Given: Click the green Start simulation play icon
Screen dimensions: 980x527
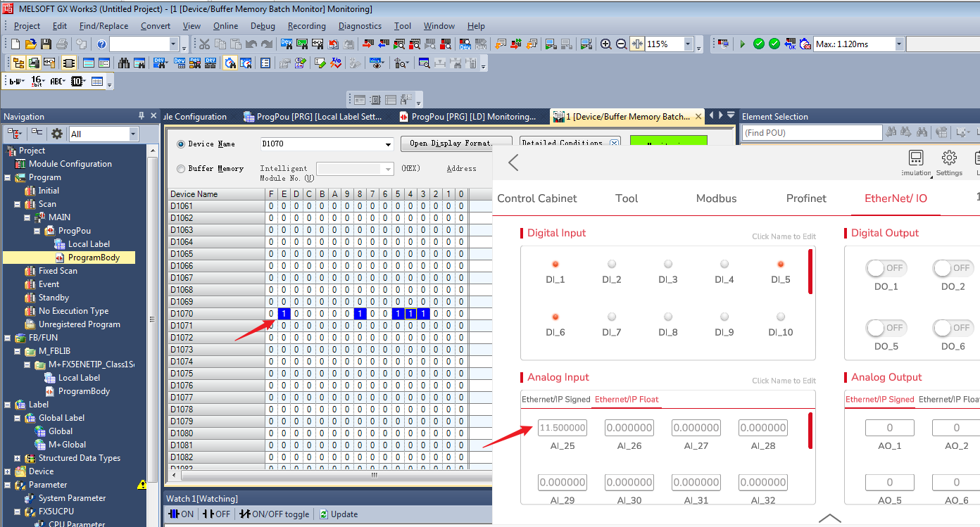Looking at the screenshot, I should click(742, 44).
